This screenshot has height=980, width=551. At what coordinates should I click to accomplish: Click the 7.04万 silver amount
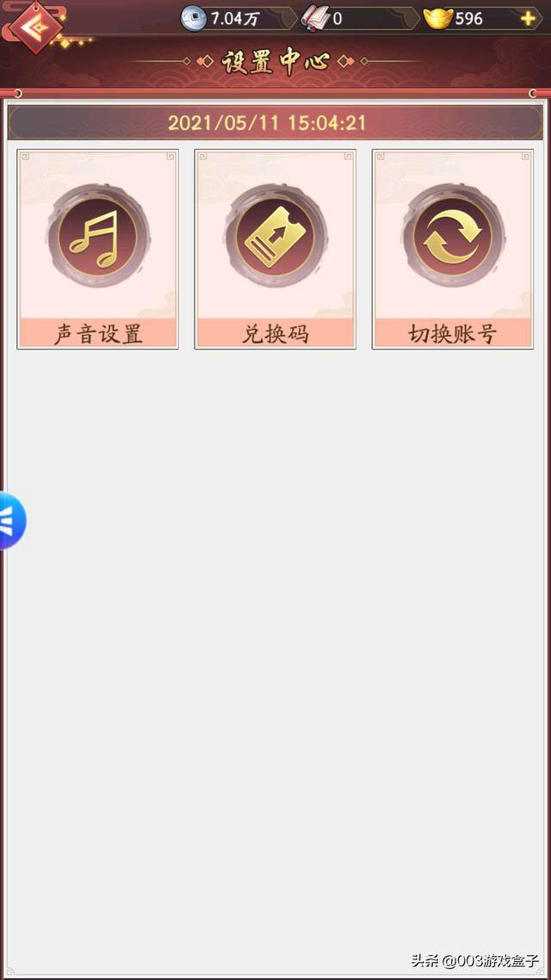(x=234, y=19)
